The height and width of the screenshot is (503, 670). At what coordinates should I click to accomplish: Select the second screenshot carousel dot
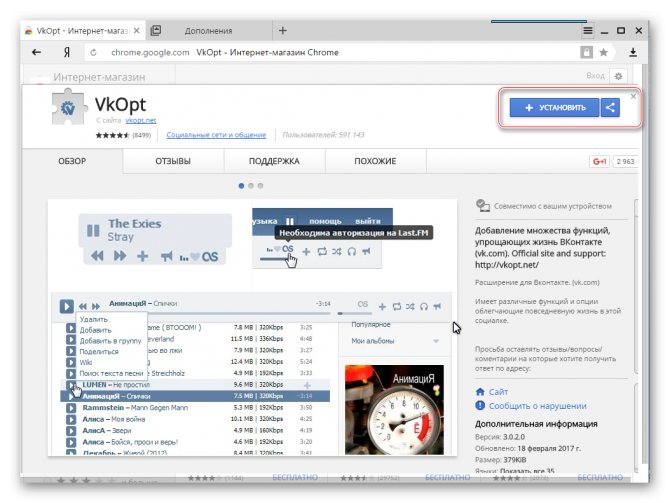pyautogui.click(x=251, y=185)
